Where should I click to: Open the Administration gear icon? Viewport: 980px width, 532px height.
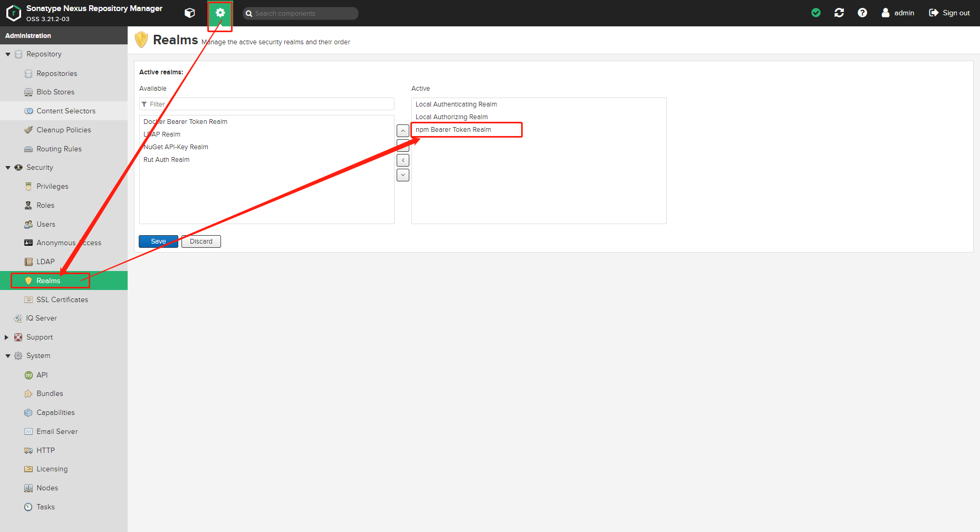point(220,13)
